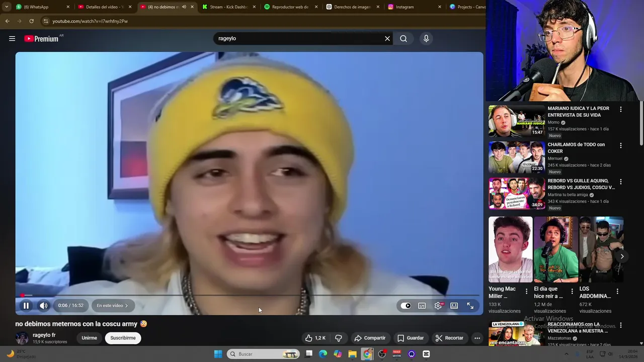Save the video with Guardar
Screen dimensions: 644x362
pos(411,338)
